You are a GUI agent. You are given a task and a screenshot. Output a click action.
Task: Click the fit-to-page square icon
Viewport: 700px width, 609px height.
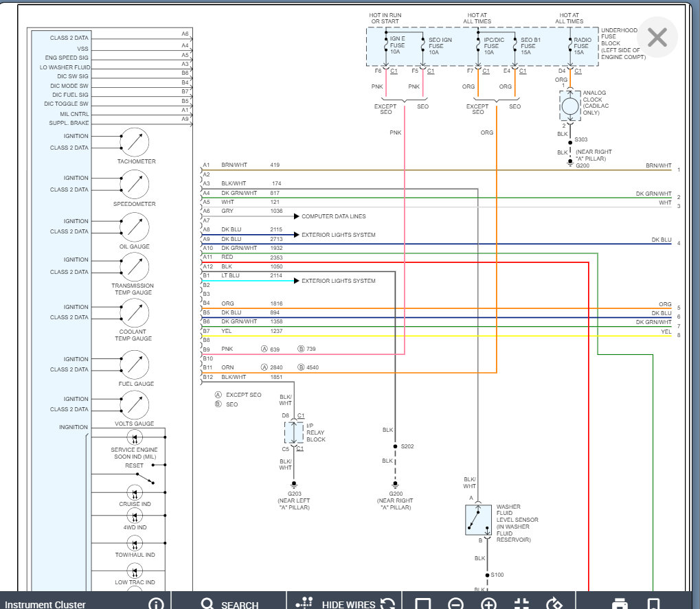pos(422,604)
